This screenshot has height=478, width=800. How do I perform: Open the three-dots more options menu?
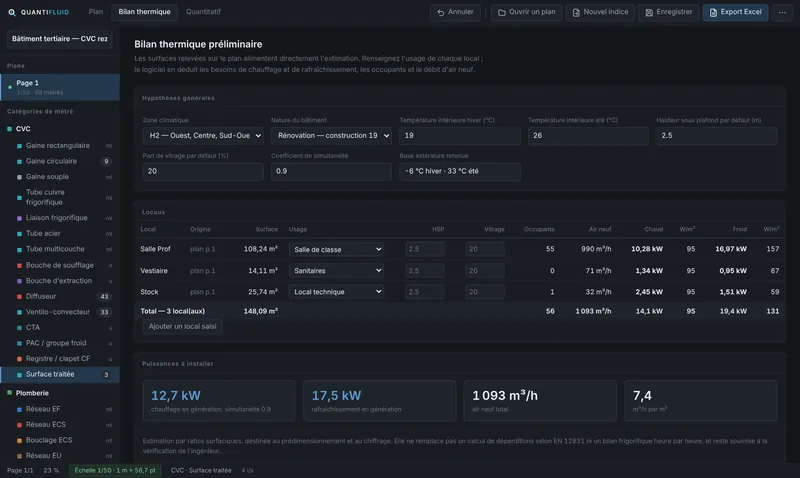(782, 12)
